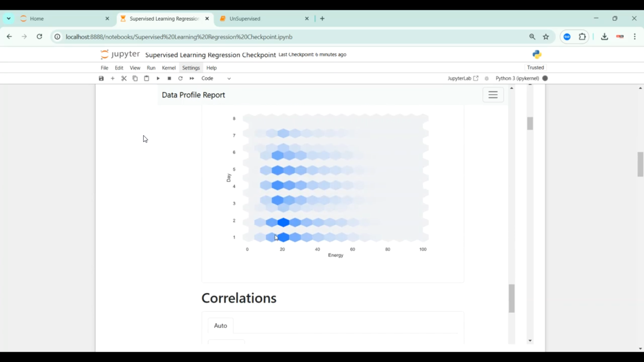
Task: Click the report's inner scrollbar thumb
Action: point(512,299)
